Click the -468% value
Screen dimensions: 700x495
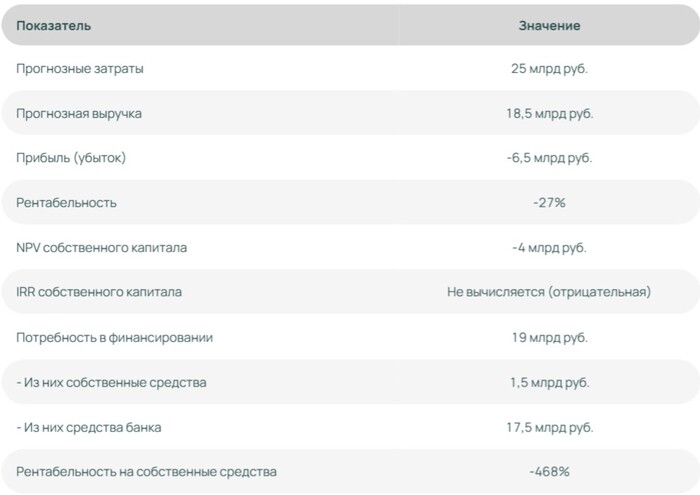click(549, 472)
